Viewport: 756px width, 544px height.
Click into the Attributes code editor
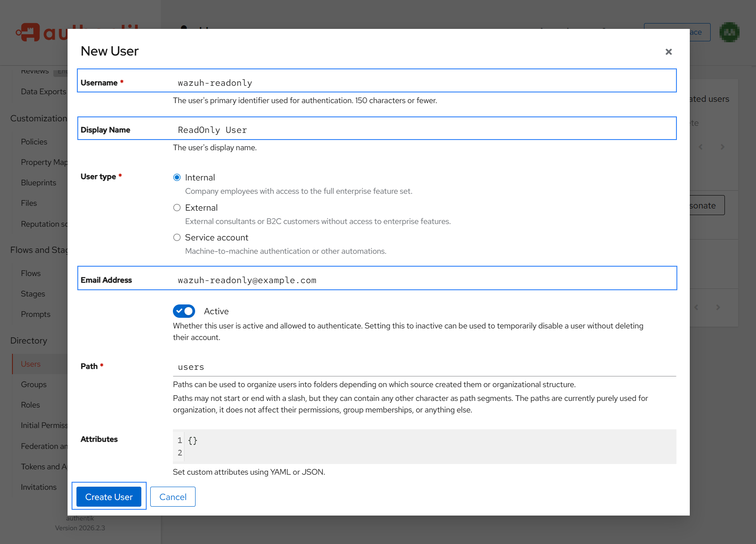coord(424,446)
